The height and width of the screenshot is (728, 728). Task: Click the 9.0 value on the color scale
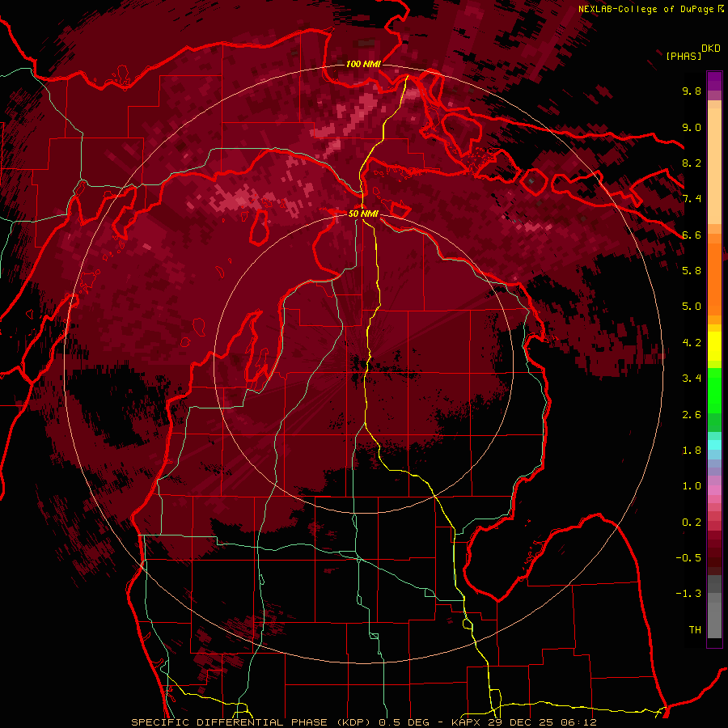pyautogui.click(x=692, y=127)
